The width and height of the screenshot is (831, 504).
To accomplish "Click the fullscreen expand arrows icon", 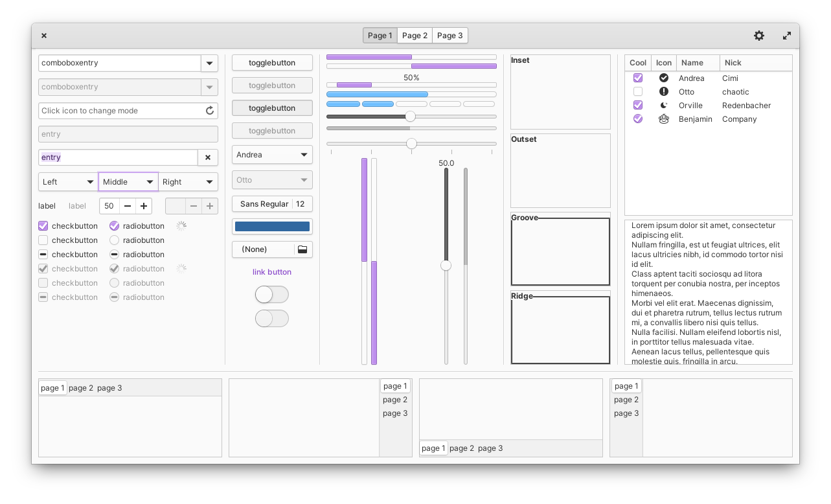I will coord(787,36).
